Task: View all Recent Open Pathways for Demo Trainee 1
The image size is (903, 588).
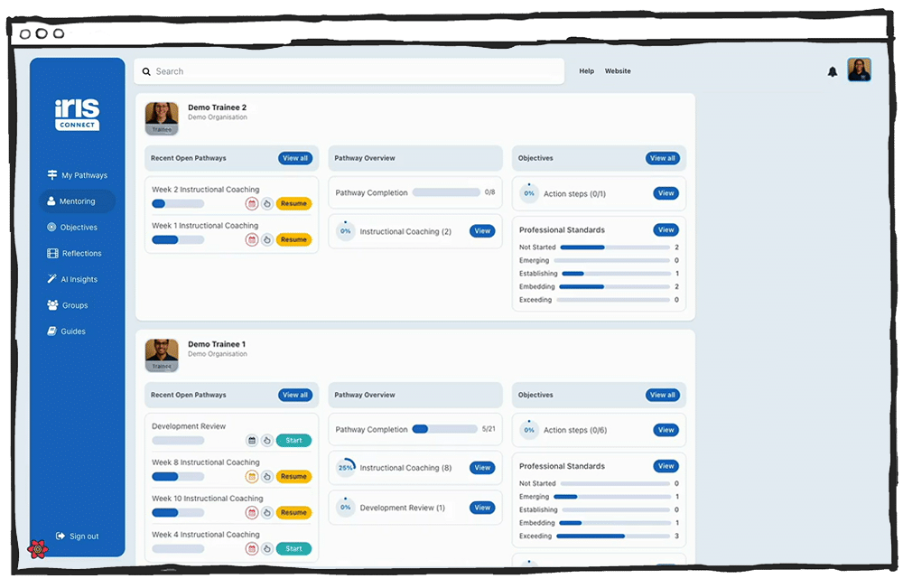Action: click(x=295, y=395)
